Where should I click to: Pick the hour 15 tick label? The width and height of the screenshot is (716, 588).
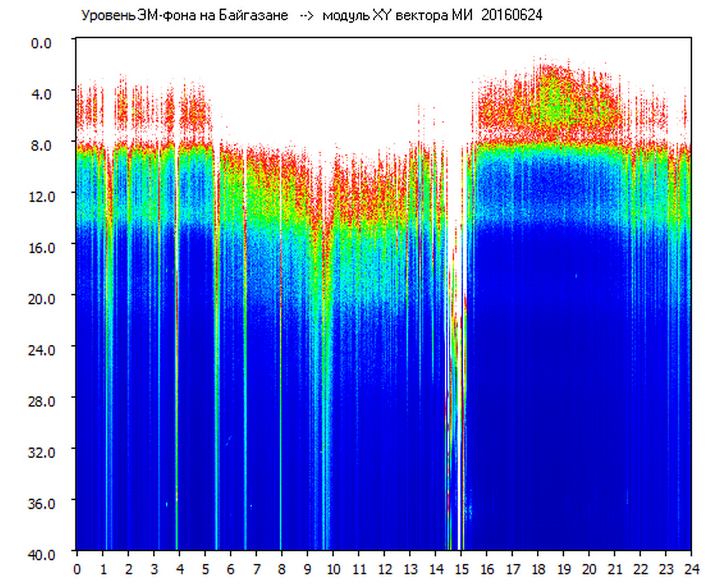click(461, 568)
